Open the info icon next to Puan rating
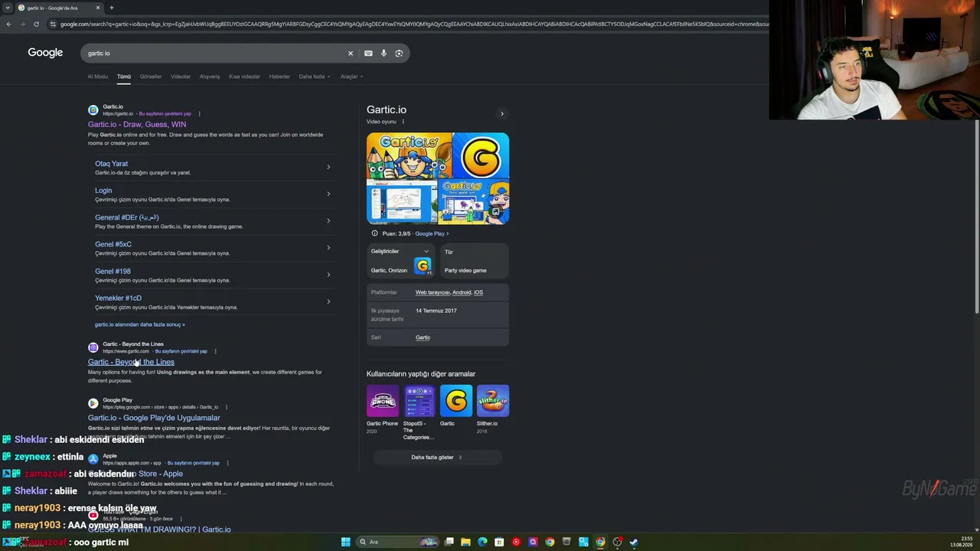 [374, 233]
